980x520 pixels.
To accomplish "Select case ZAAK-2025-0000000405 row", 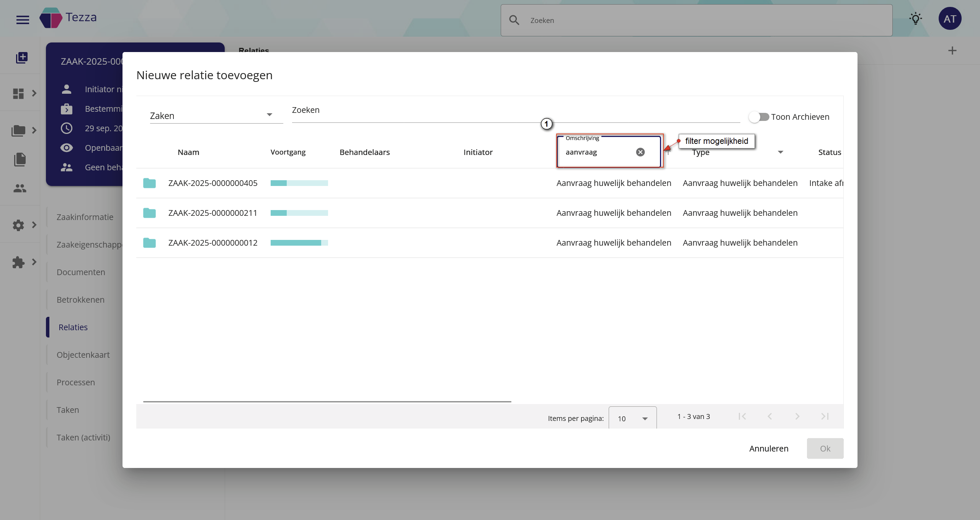I will (213, 183).
